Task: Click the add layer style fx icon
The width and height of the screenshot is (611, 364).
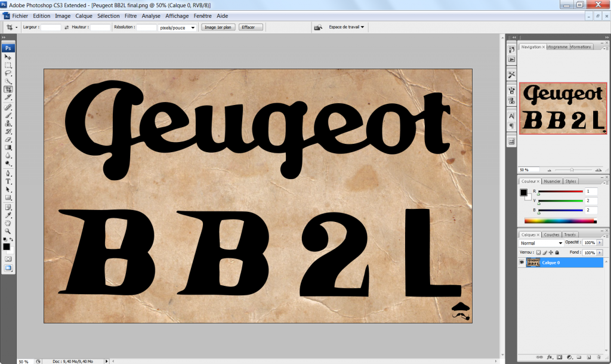Action: (x=550, y=357)
